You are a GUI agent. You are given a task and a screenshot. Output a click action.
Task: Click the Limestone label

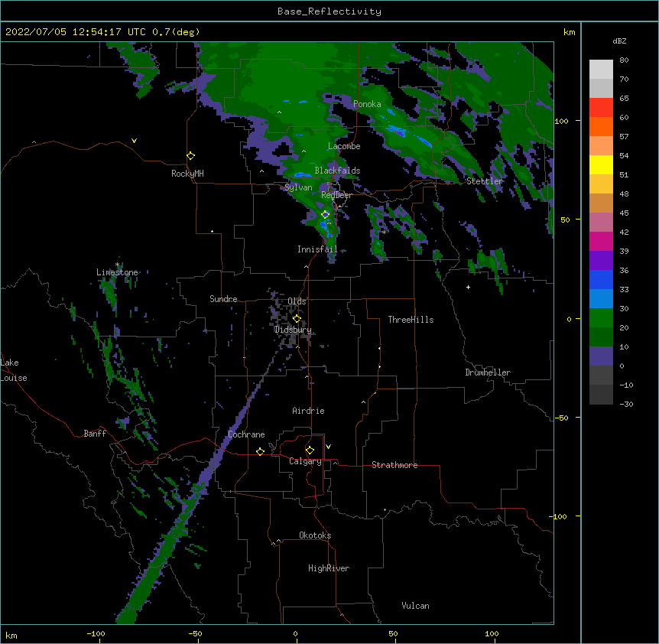(117, 272)
